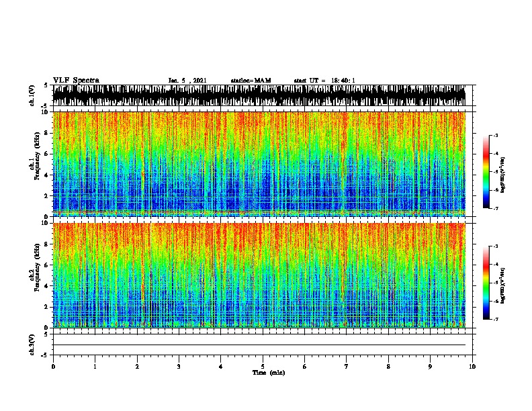Click the "4" kHz tick on ch.1 frequency axis
Viewport: 532px width, 411px height.
point(46,175)
